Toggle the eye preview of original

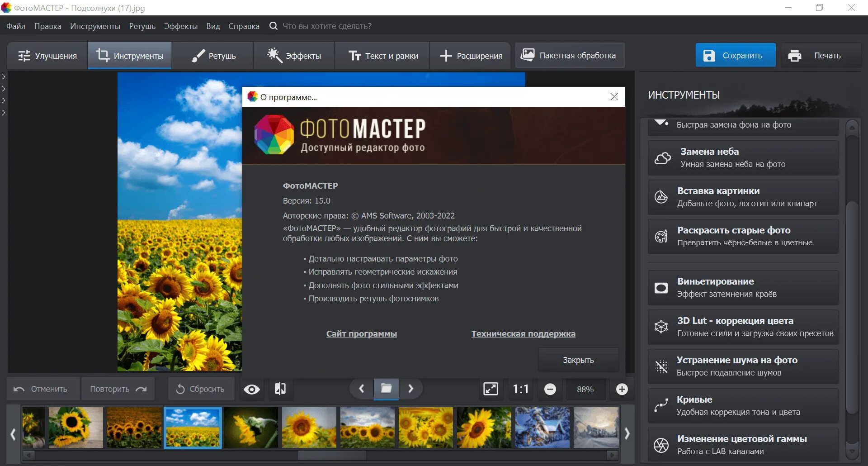[252, 389]
